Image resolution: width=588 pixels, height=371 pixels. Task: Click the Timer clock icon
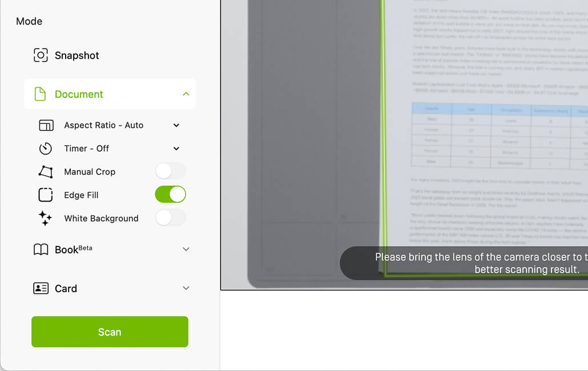[x=45, y=148]
